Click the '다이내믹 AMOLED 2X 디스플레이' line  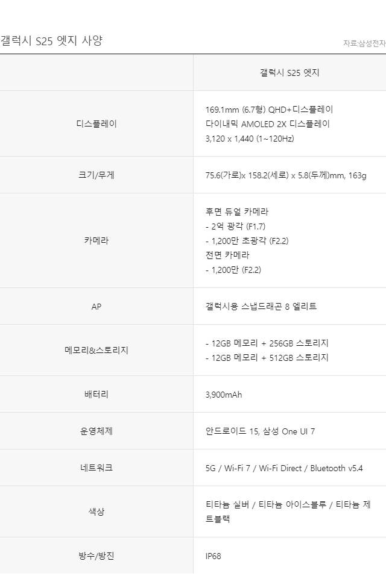coord(268,124)
